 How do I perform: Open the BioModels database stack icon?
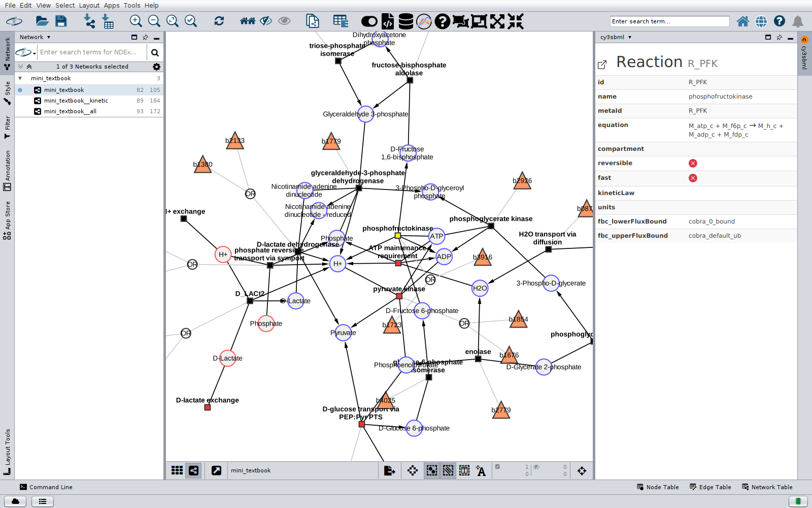click(x=405, y=21)
